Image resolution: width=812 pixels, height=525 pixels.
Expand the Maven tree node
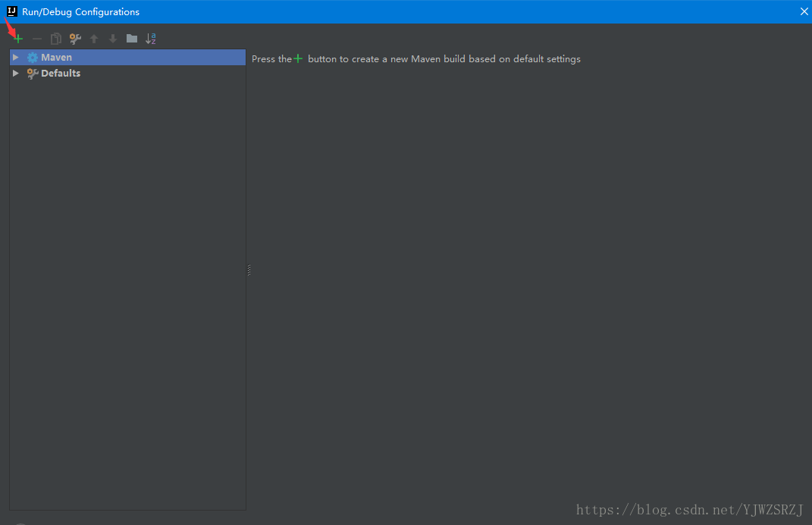15,57
